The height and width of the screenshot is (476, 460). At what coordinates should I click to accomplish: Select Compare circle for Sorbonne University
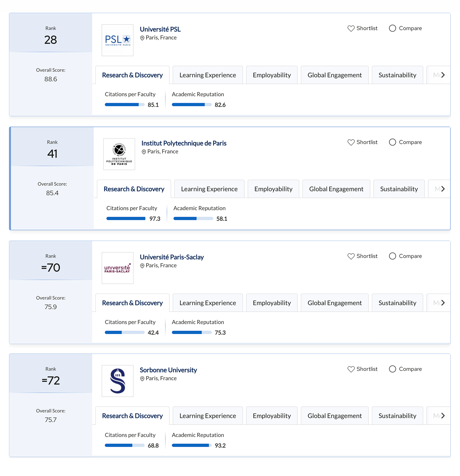point(392,369)
